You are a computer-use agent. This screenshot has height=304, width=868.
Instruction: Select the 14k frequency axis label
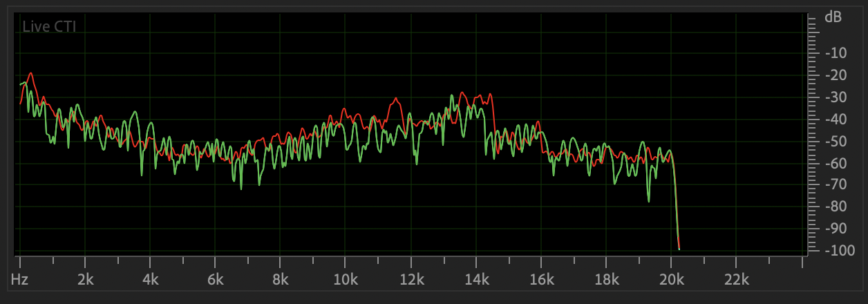475,279
